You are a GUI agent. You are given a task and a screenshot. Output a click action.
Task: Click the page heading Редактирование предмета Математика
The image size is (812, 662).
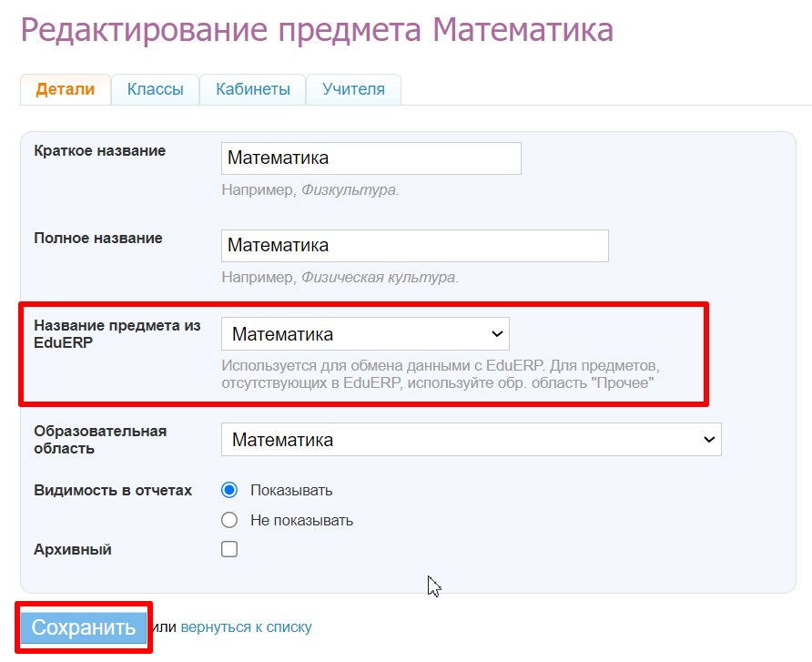(x=317, y=30)
